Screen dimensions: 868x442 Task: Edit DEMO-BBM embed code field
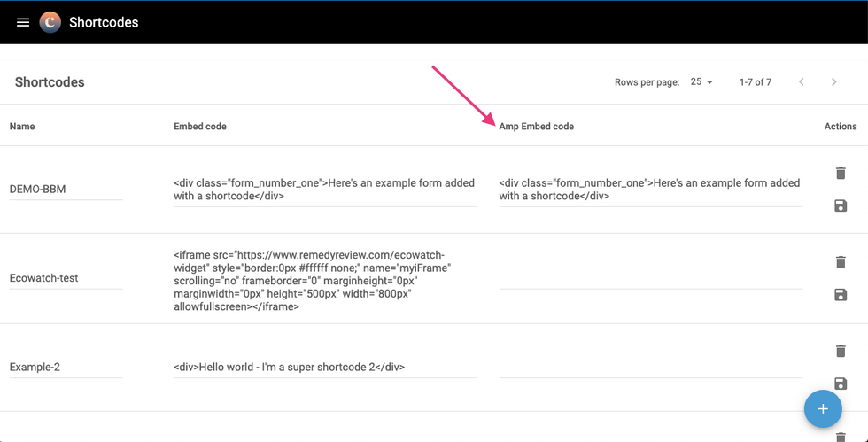click(x=325, y=190)
